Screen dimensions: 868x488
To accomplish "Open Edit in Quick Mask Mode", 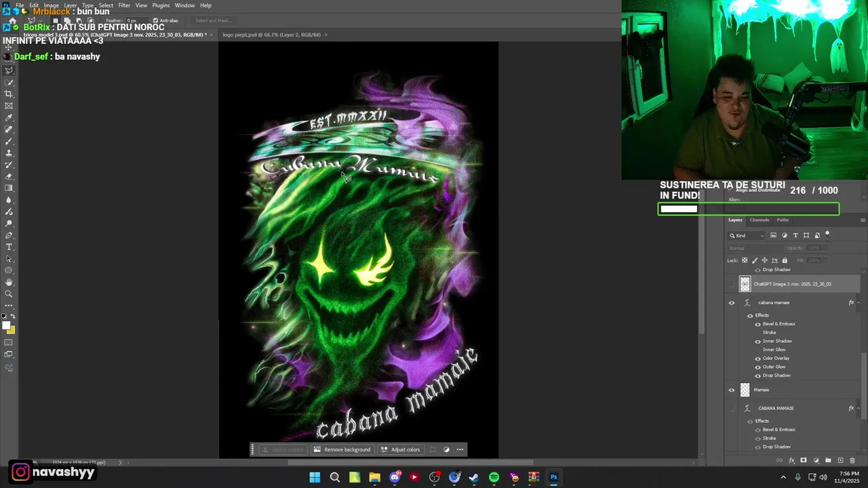I will point(9,342).
